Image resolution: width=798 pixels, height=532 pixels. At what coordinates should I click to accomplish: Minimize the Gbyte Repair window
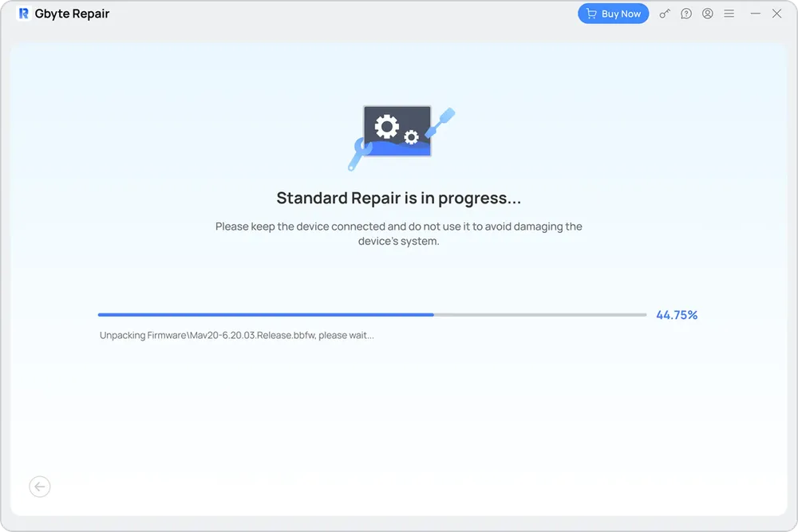755,14
